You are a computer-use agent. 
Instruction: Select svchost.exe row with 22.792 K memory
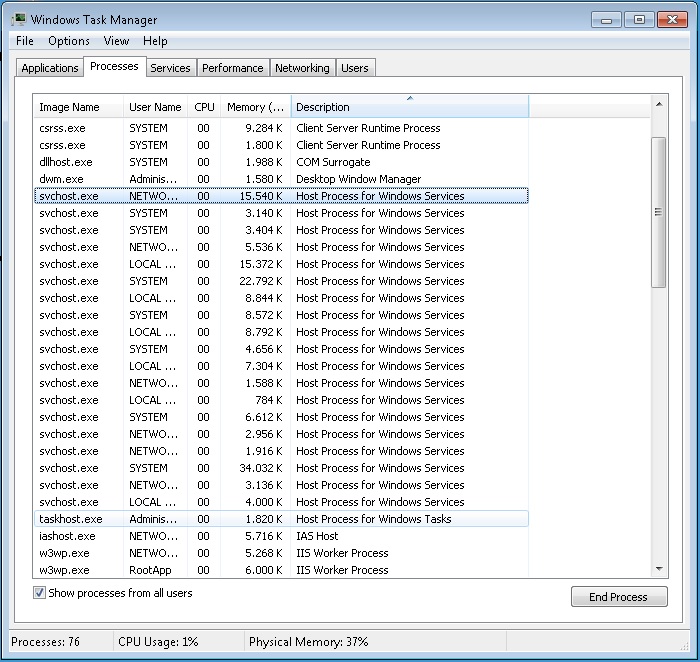pyautogui.click(x=281, y=281)
